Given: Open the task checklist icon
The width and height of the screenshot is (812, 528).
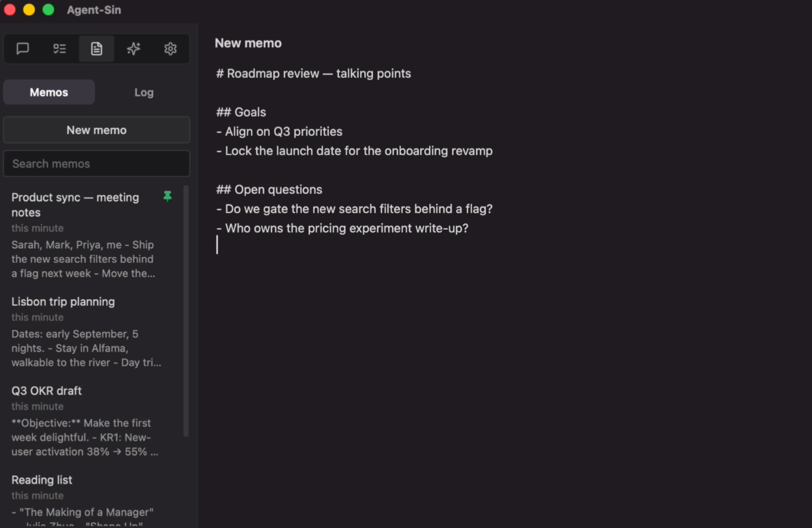Looking at the screenshot, I should click(60, 49).
